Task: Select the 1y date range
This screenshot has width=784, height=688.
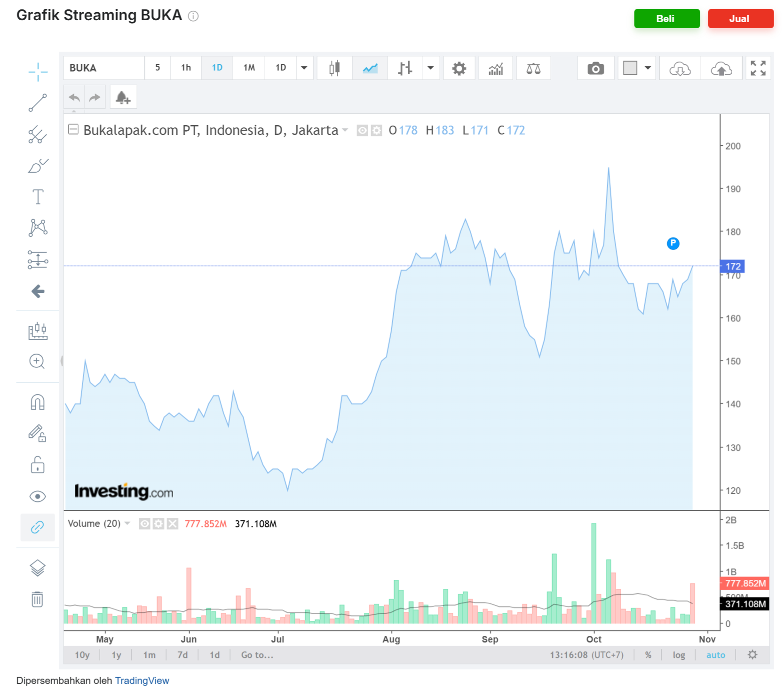Action: pyautogui.click(x=116, y=655)
